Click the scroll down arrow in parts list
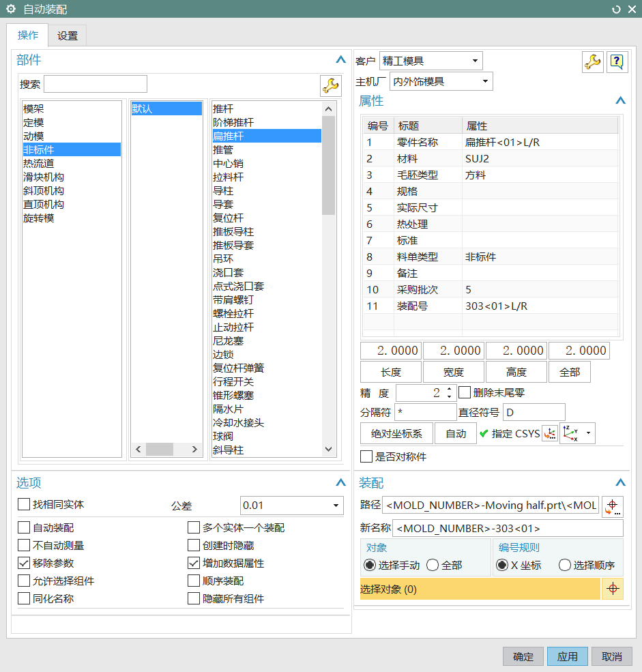 click(328, 449)
